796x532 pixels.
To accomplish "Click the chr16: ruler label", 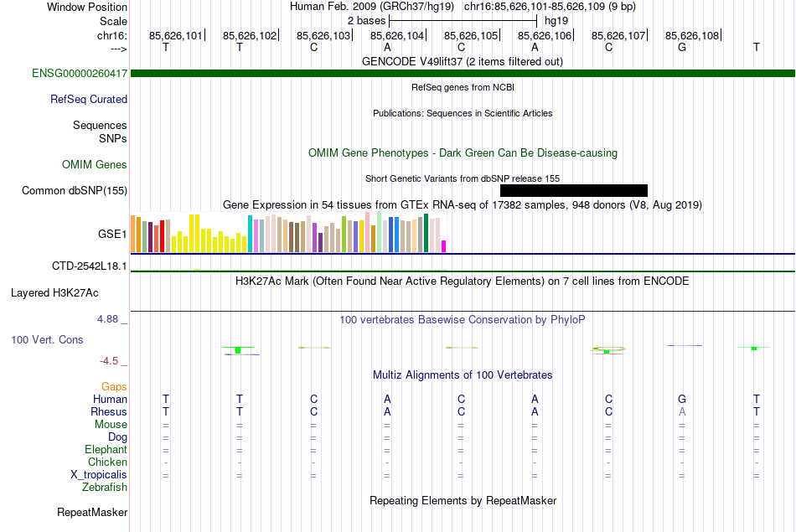I will [112, 35].
